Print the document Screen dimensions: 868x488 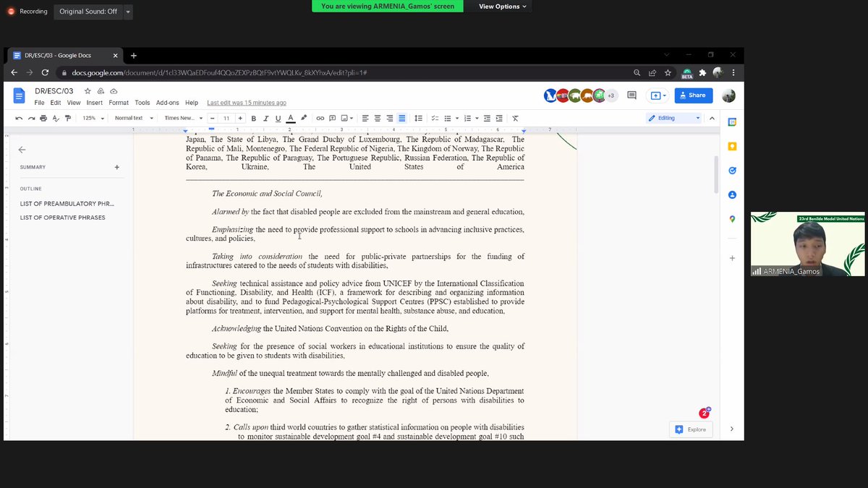(x=43, y=118)
